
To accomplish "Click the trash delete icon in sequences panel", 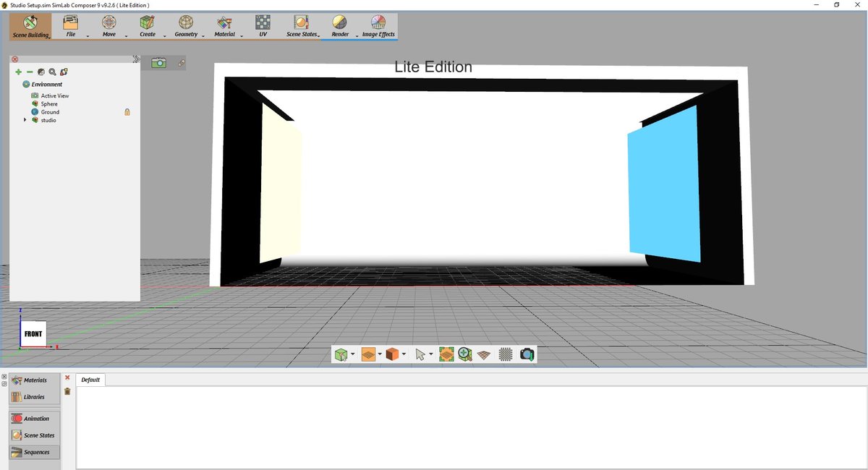I will pos(67,391).
